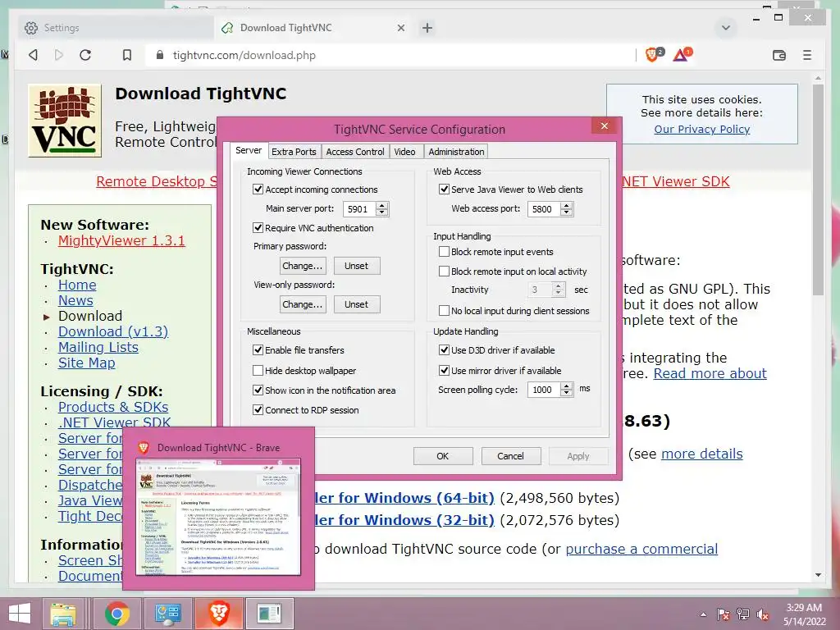Toggle Connect to RDP session checkbox
Screen dimensions: 840x630
pos(258,410)
